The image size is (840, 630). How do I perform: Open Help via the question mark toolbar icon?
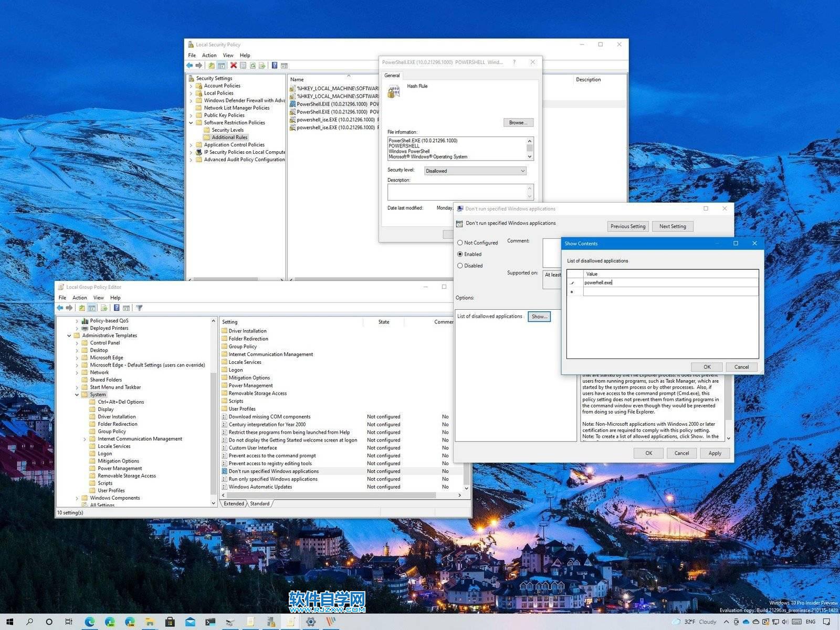point(274,65)
